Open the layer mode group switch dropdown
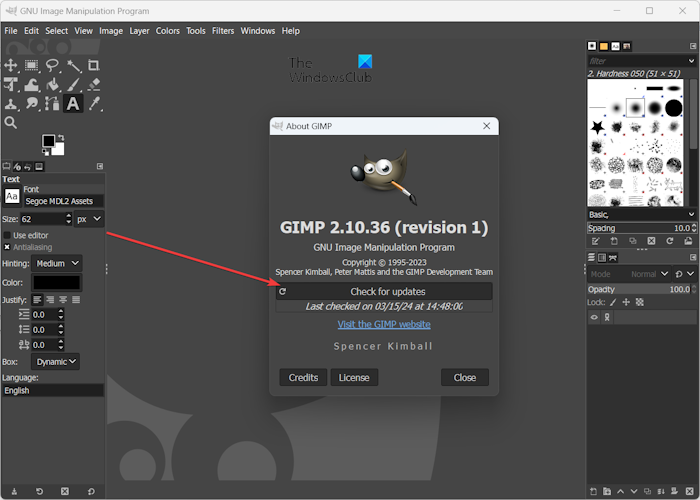 coord(685,274)
